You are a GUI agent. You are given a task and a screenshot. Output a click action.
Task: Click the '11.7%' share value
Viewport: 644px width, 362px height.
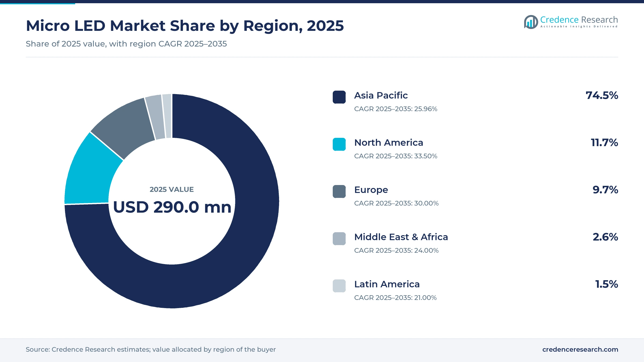[604, 143]
